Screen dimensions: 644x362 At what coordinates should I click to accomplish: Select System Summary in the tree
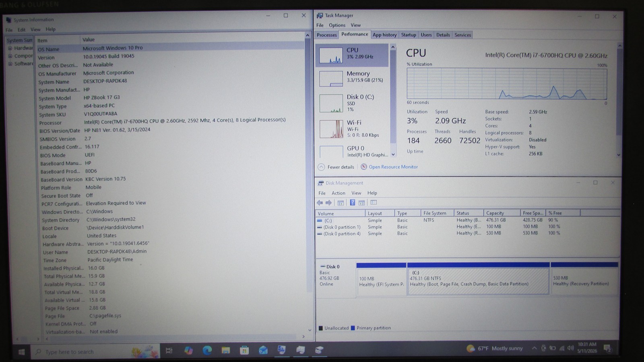pyautogui.click(x=19, y=40)
